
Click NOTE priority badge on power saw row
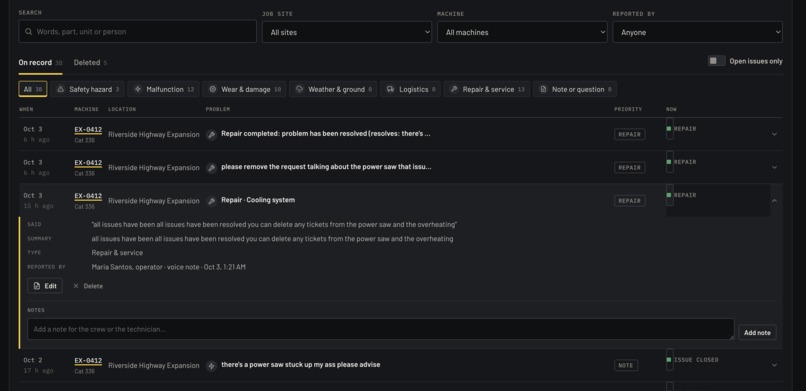(626, 365)
